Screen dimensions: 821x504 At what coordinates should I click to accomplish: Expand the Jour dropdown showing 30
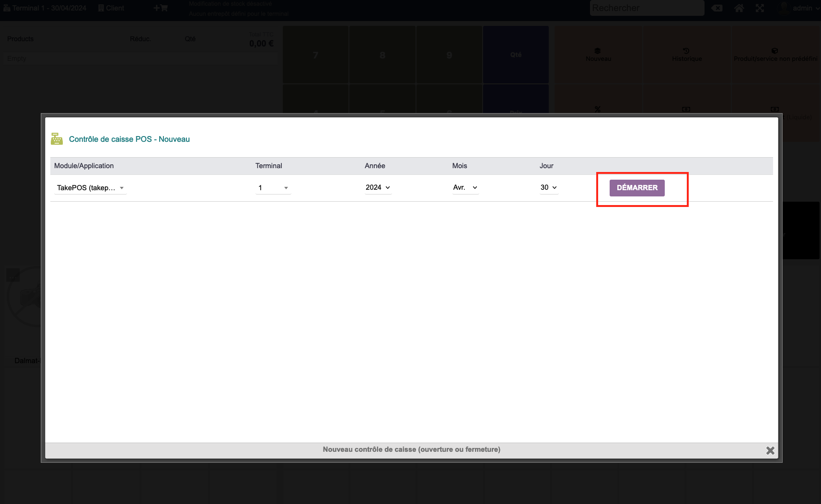pos(548,188)
